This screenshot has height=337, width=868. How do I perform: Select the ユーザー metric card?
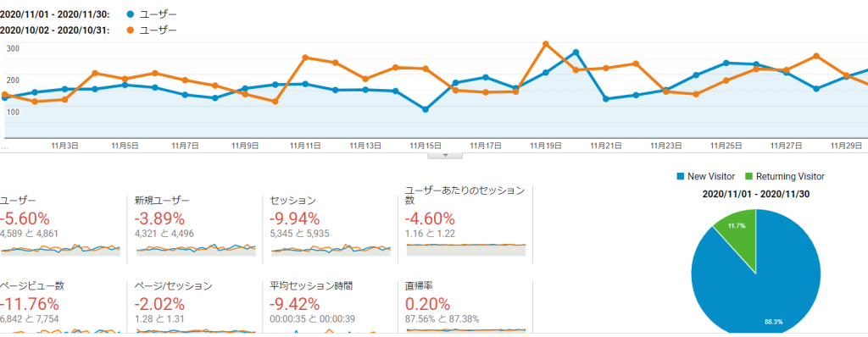pos(60,224)
